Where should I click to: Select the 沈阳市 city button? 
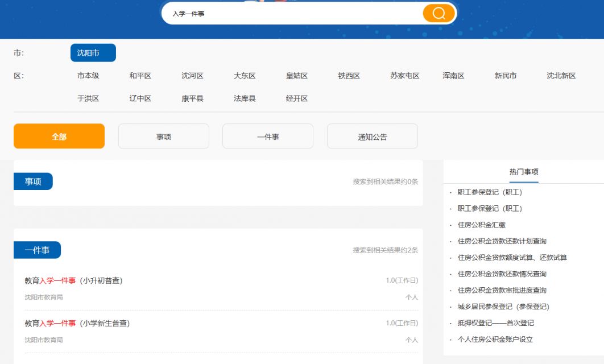tap(93, 53)
